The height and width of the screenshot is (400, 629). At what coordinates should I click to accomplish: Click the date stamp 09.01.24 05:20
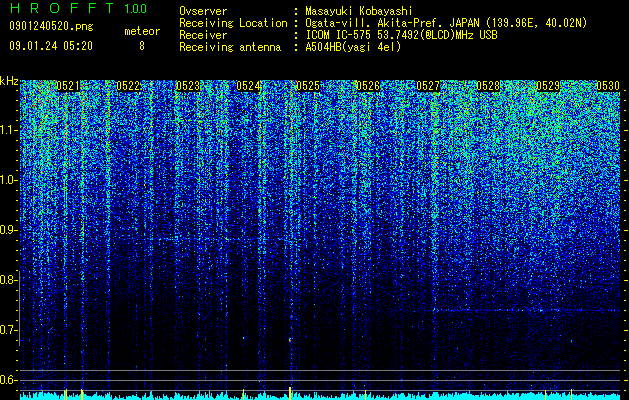(x=51, y=46)
